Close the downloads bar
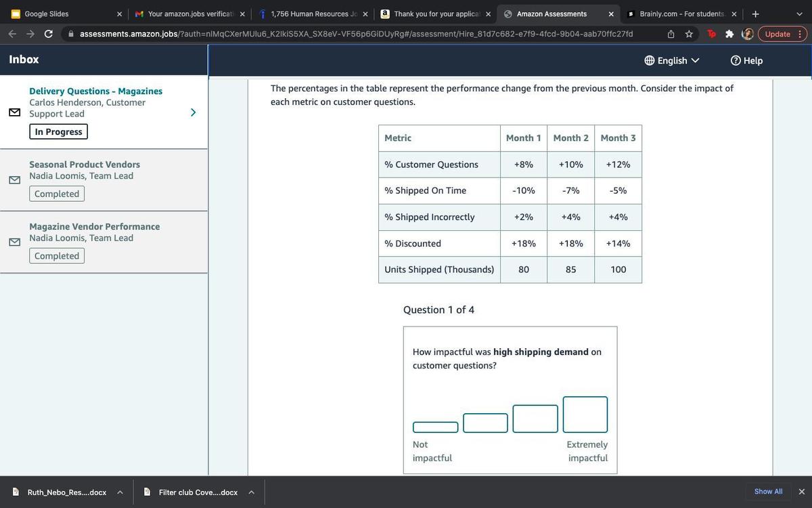 point(802,492)
